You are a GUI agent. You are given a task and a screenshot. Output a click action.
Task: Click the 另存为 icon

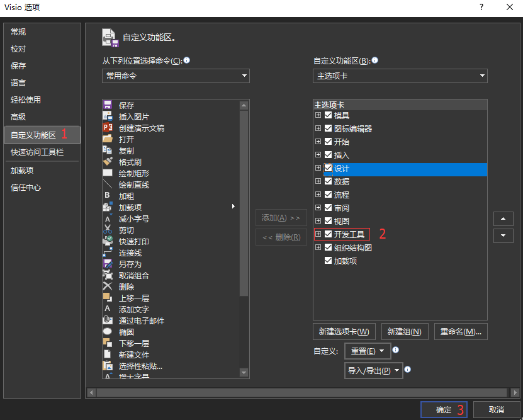[x=108, y=264]
